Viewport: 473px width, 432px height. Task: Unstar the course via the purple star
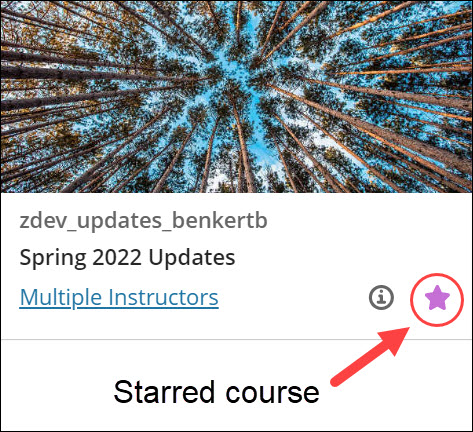pyautogui.click(x=437, y=298)
